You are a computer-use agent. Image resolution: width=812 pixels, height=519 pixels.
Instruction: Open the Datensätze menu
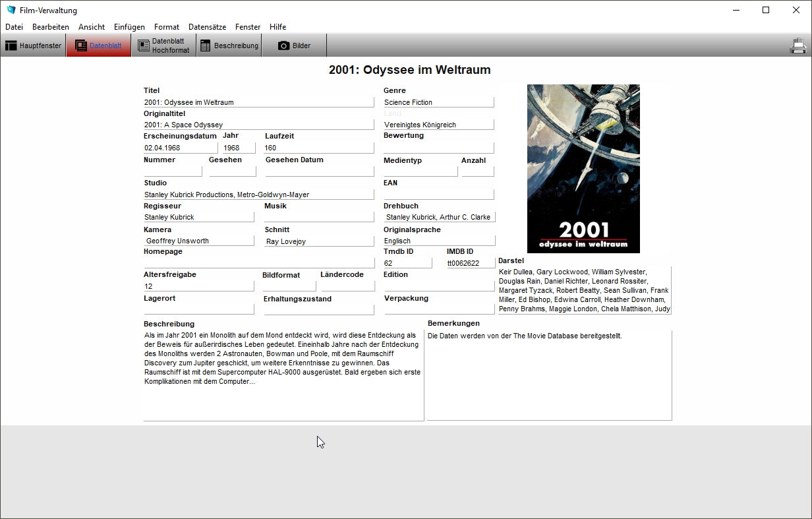207,27
